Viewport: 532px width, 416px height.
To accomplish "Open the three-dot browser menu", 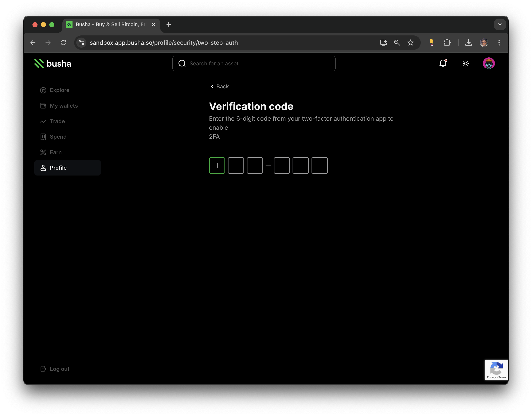I will [x=499, y=42].
